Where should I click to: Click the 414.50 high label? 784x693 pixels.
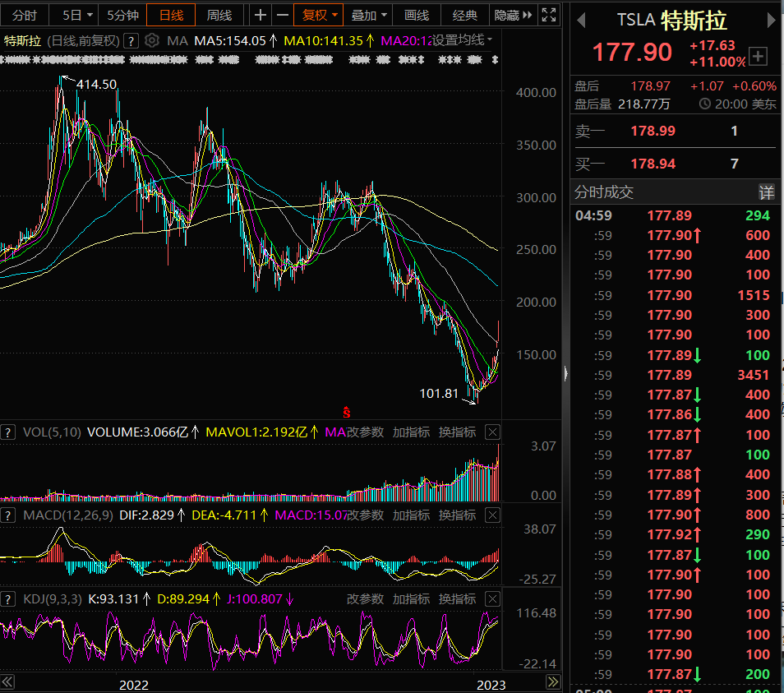coord(96,85)
